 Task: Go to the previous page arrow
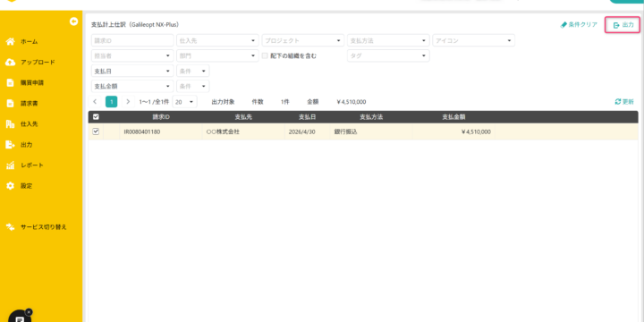coord(95,102)
